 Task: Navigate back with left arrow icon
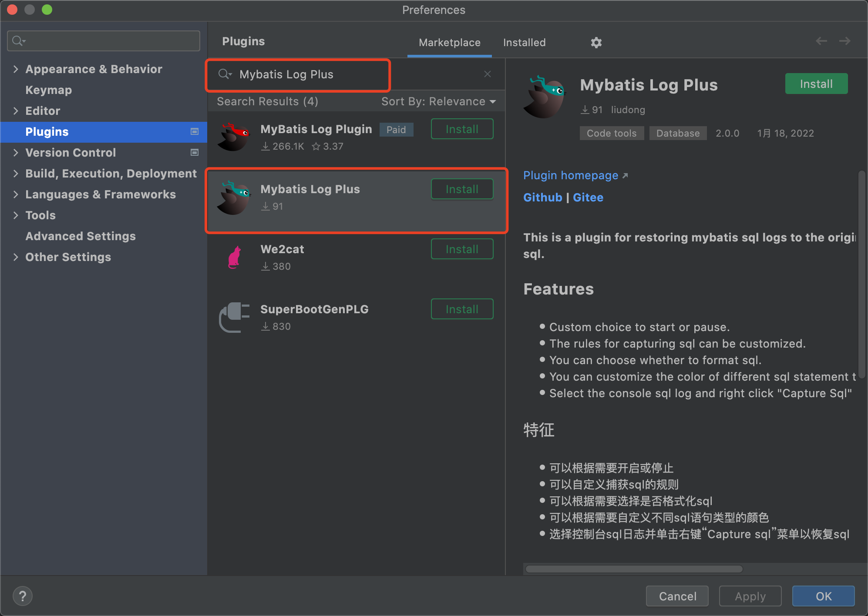(821, 41)
